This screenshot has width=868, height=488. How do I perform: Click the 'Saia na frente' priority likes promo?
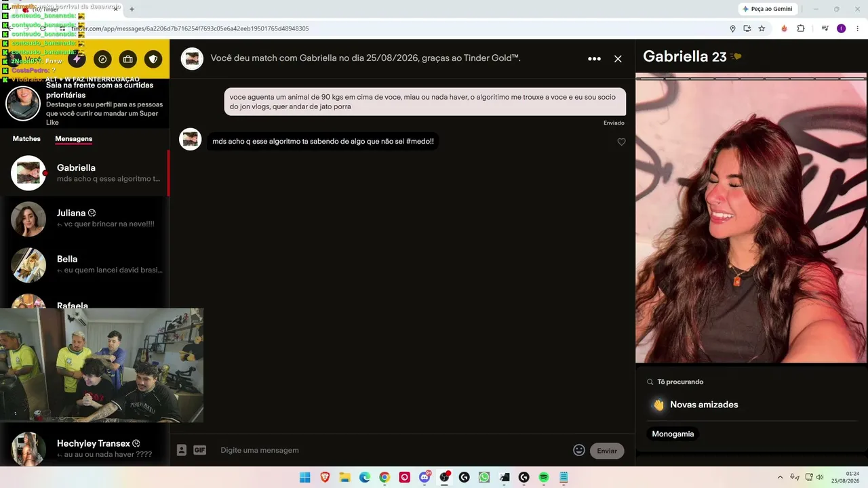85,104
